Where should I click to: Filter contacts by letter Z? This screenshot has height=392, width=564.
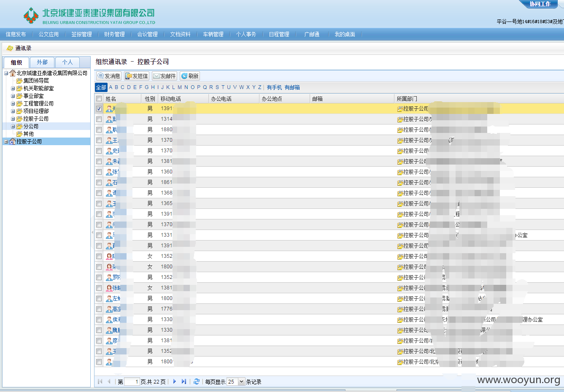(x=260, y=87)
